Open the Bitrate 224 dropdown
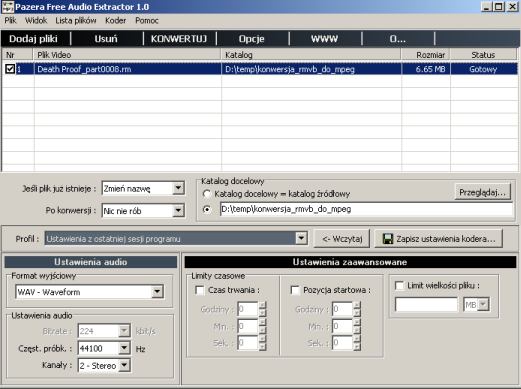The image size is (521, 389). pos(124,331)
